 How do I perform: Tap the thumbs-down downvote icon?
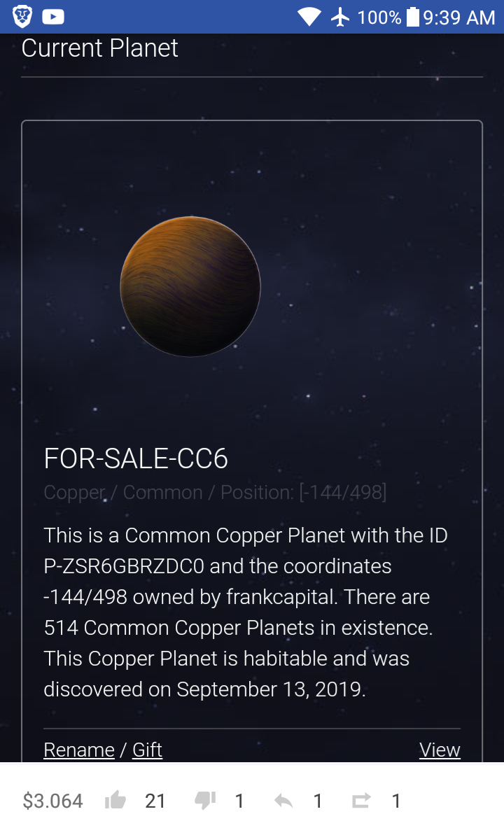point(204,801)
